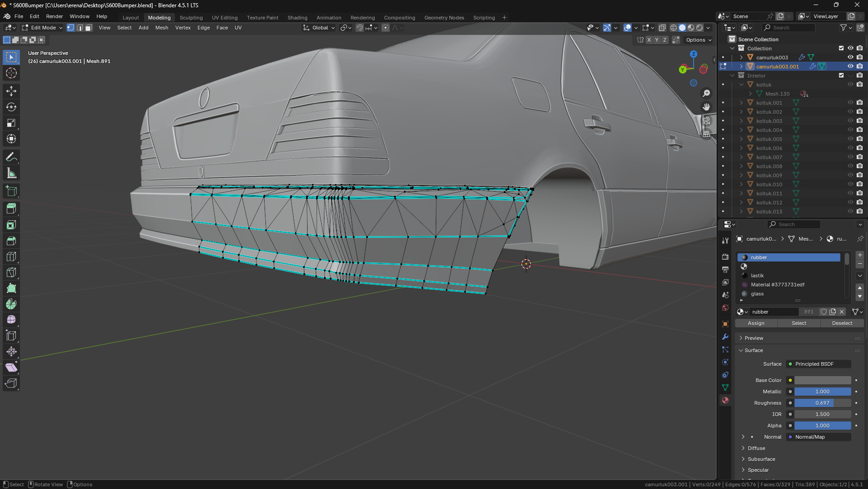
Task: Select the lastik material slot
Action: pos(757,276)
